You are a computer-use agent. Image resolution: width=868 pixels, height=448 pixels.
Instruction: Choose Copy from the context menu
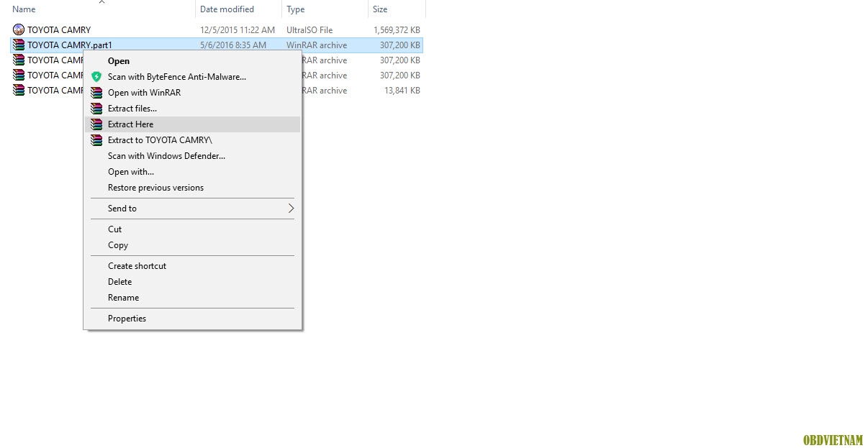point(192,245)
